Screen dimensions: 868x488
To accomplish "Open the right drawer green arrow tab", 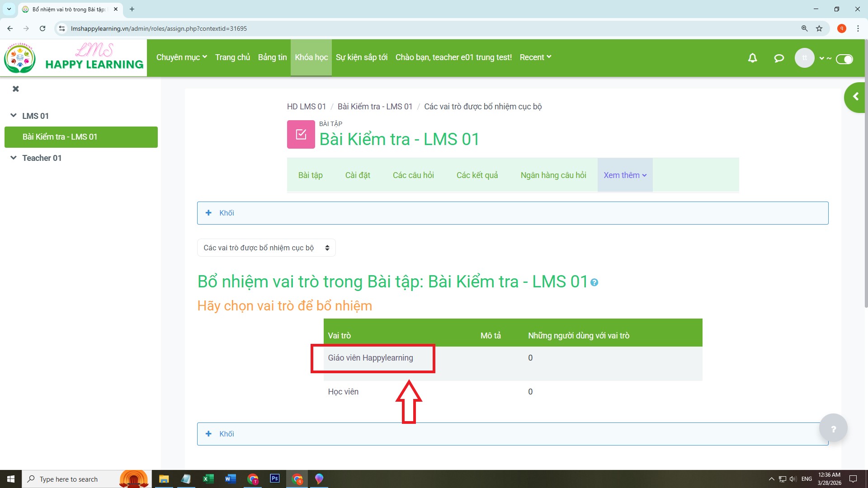I will (855, 97).
